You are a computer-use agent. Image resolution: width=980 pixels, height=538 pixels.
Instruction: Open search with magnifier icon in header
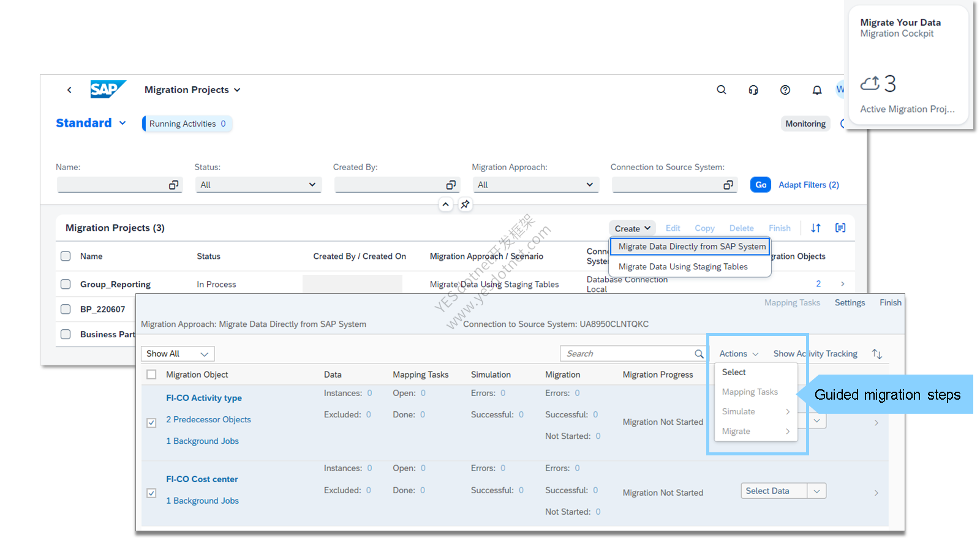(x=722, y=90)
